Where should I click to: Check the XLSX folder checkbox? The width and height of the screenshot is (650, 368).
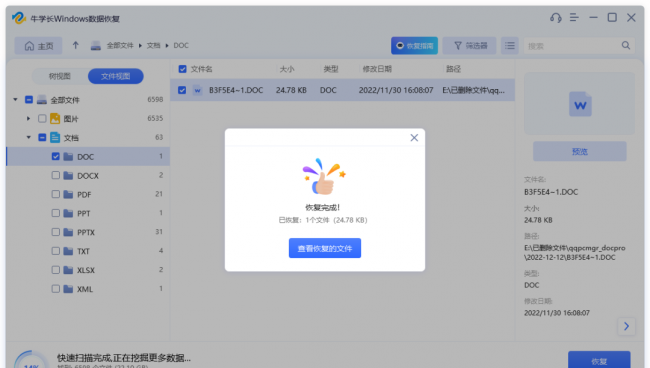coord(56,270)
